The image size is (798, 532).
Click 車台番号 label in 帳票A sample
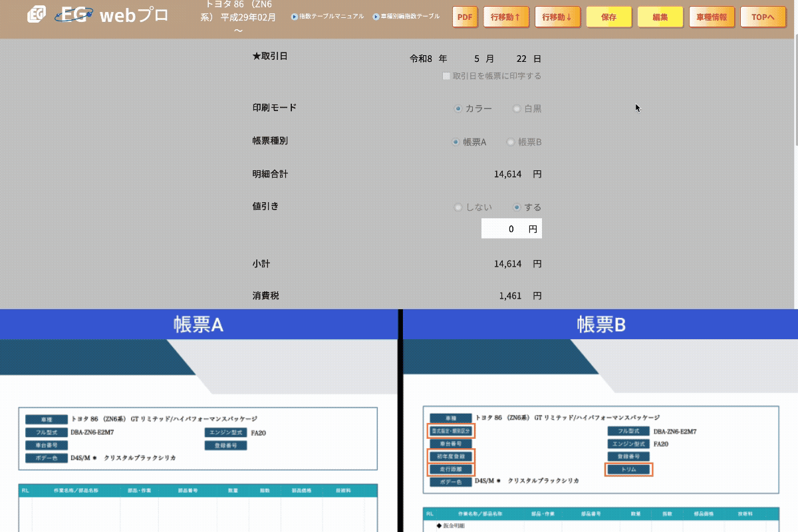point(47,446)
